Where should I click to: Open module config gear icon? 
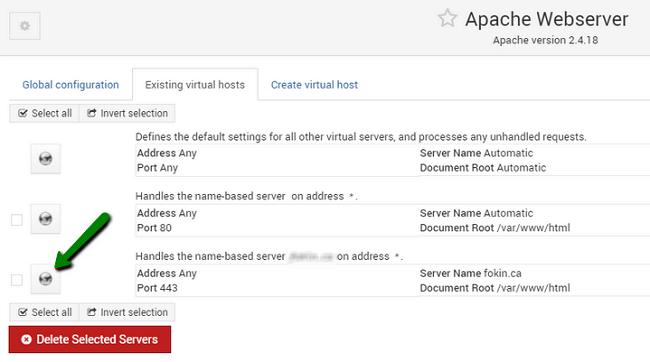[25, 26]
